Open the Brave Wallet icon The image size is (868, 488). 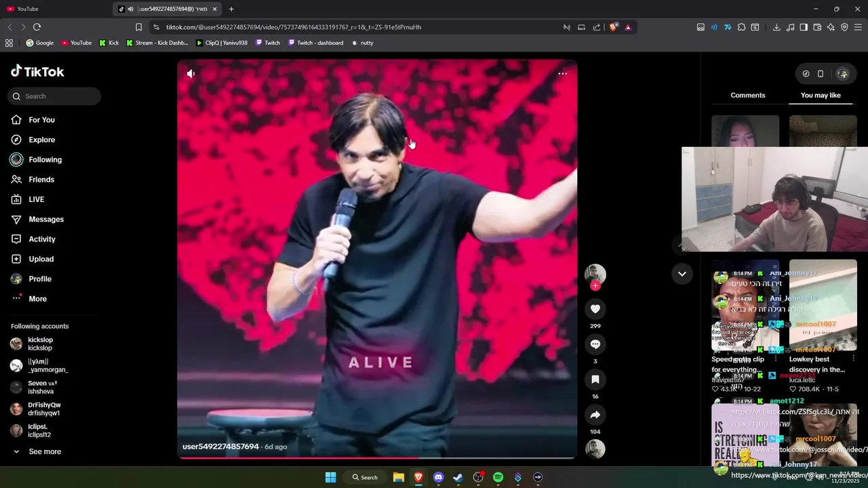click(x=817, y=27)
